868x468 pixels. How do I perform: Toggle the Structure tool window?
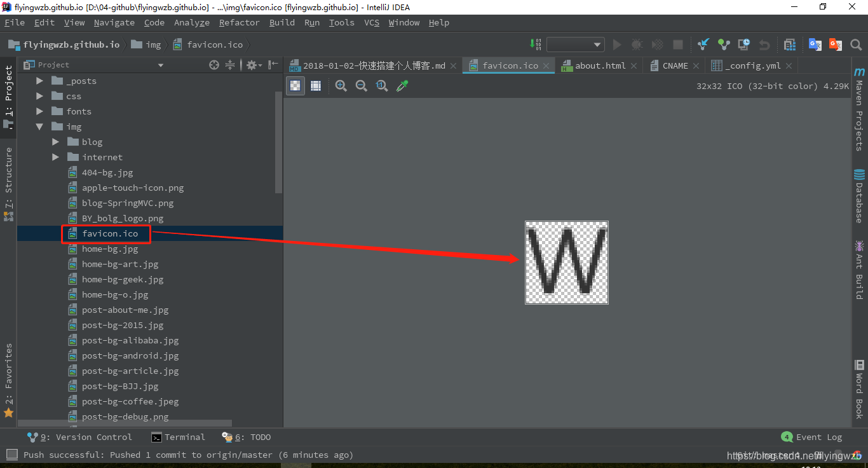pyautogui.click(x=8, y=184)
